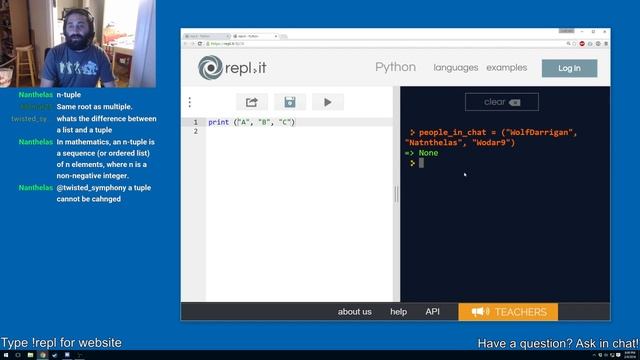This screenshot has height=360, width=640.
Task: Click the twisted_sy username in chat
Action: pos(29,119)
